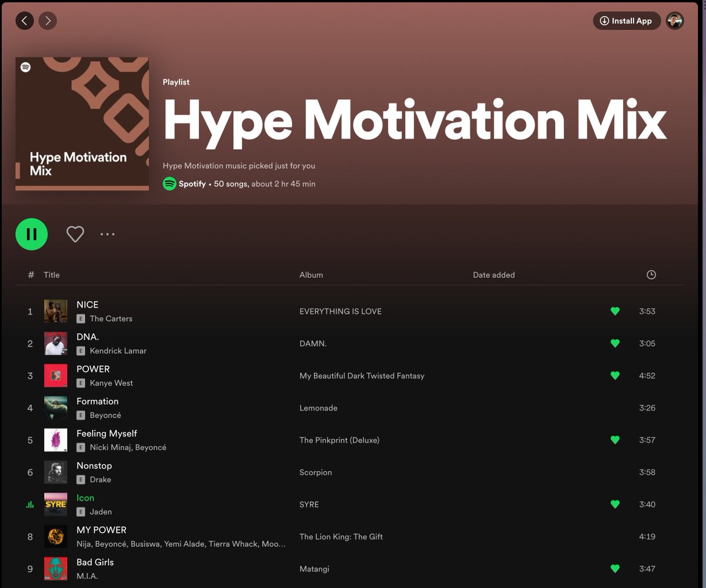
Task: Click the green equalizer playing icon for Icon
Action: tap(30, 505)
